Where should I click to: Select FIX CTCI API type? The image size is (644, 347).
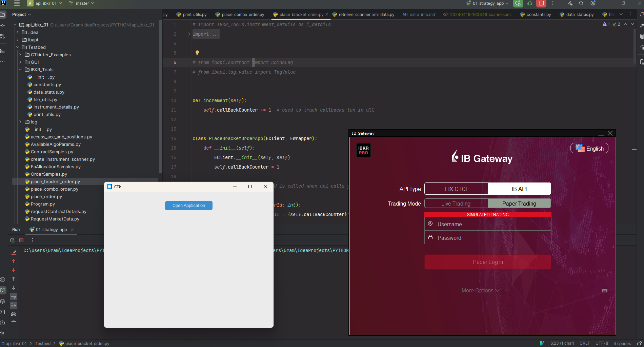[456, 189]
